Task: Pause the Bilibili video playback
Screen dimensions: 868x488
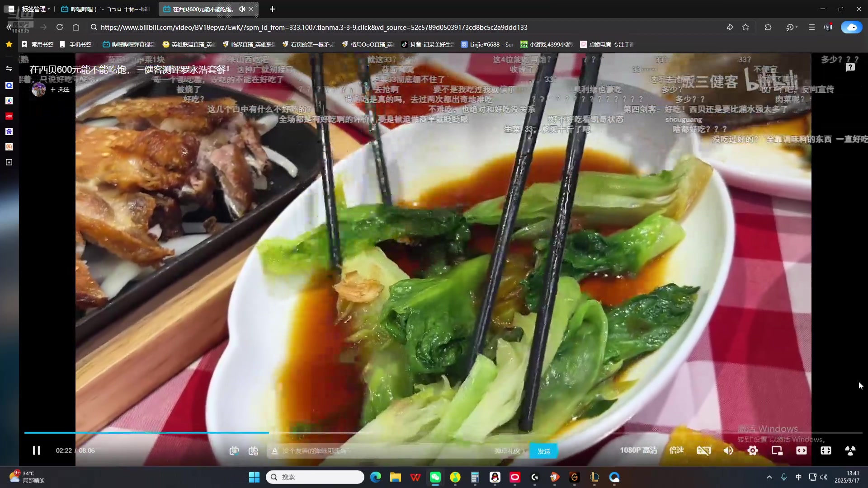Action: point(37,450)
